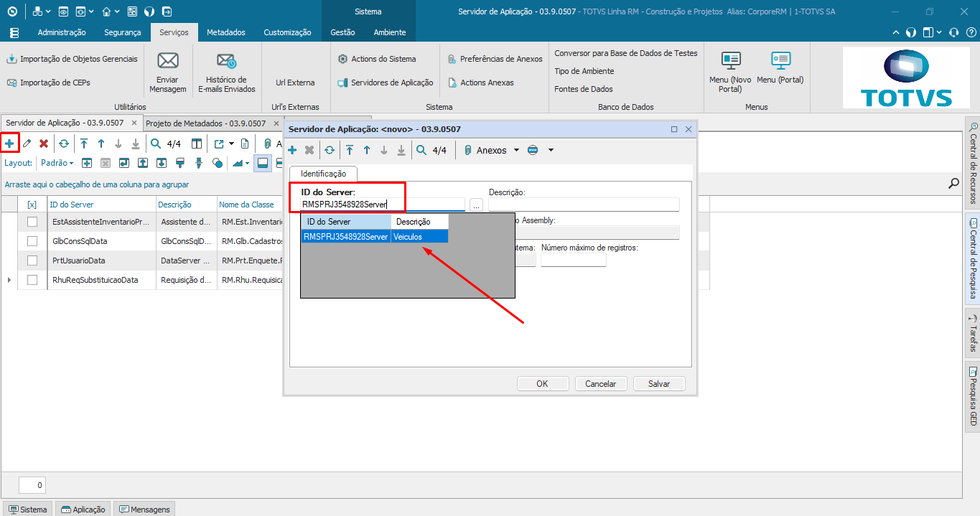The image size is (980, 516).
Task: Open the Metadados ribbon tab
Action: pyautogui.click(x=226, y=32)
